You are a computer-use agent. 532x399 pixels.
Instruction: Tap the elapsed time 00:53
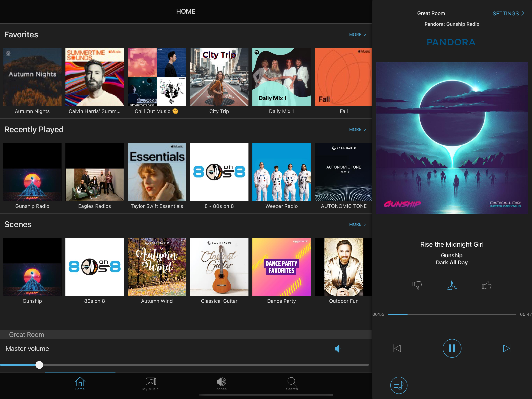pos(378,314)
